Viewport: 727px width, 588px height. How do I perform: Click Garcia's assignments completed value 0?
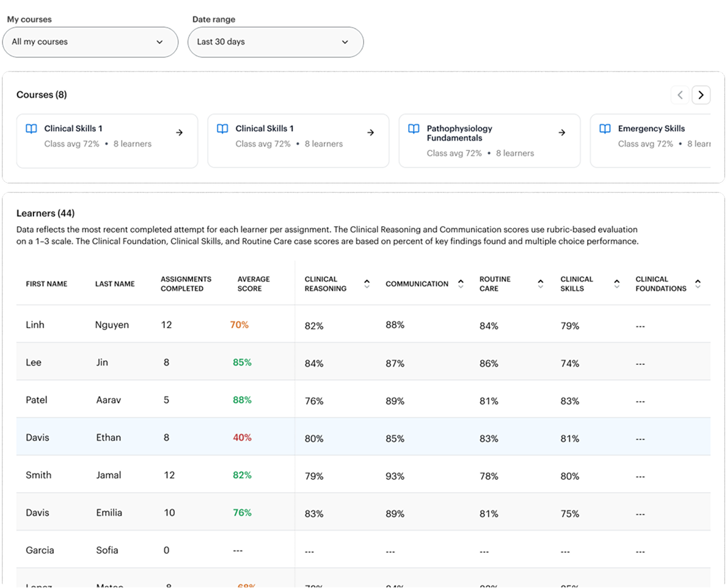(x=166, y=550)
